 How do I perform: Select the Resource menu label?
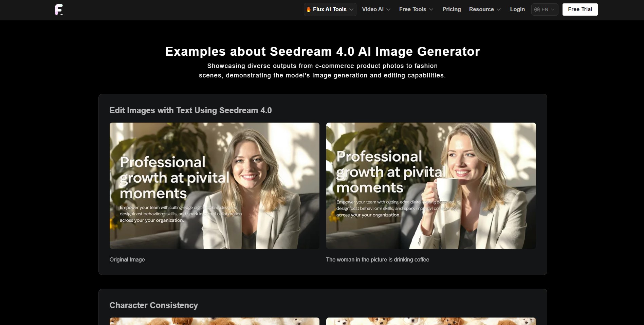tap(481, 10)
